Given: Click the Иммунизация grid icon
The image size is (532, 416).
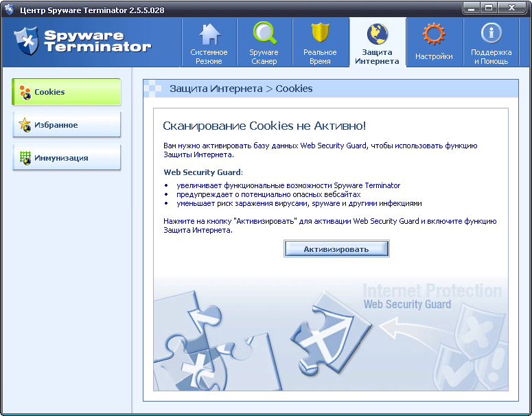Looking at the screenshot, I should coord(25,158).
